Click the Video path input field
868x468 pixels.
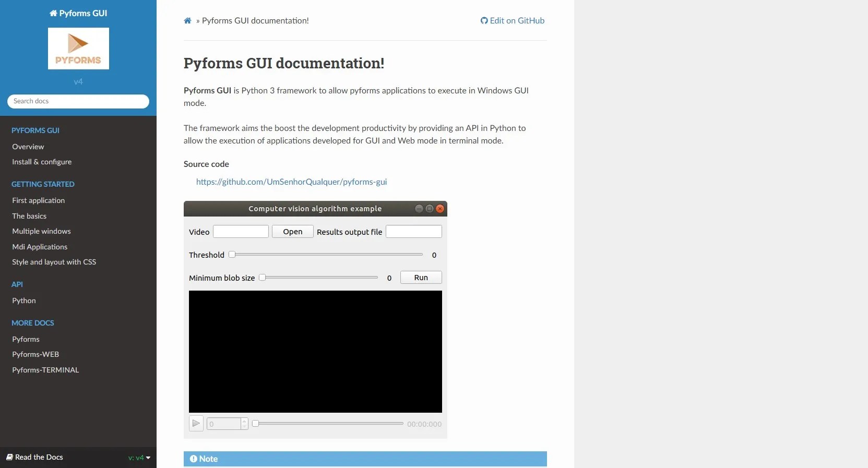coord(241,232)
